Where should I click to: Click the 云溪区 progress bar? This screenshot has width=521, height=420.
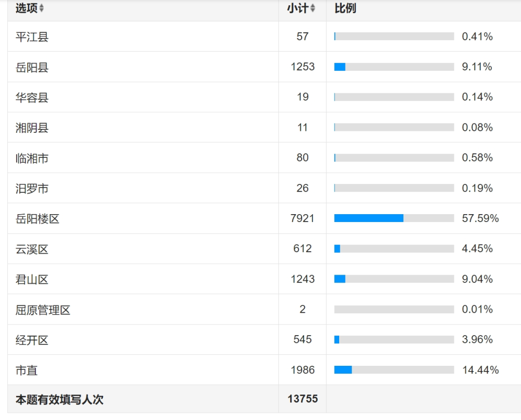[x=394, y=249]
